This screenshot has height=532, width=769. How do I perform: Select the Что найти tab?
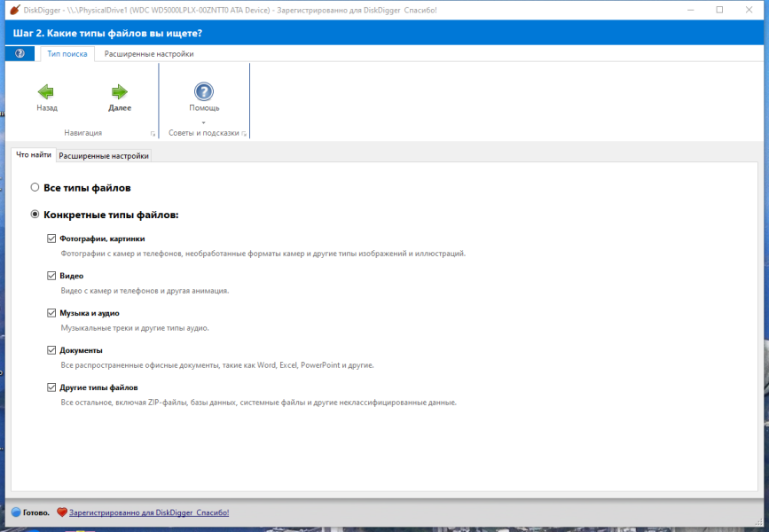coord(34,155)
